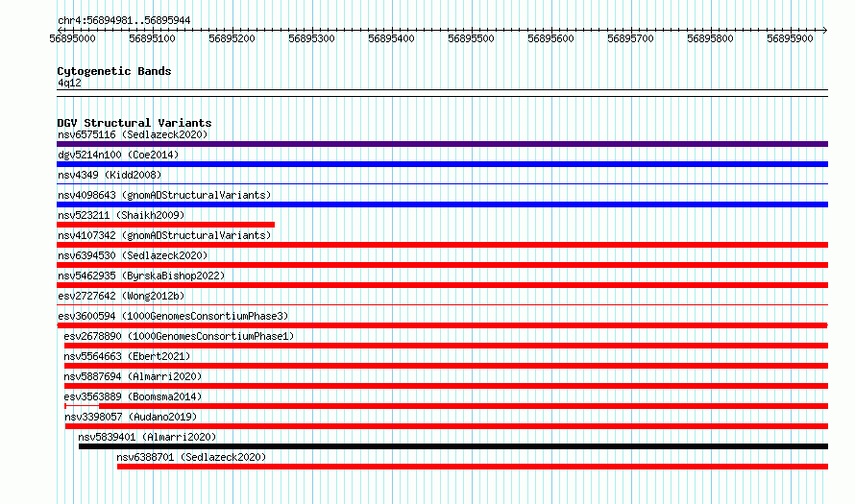Image resolution: width=855 pixels, height=504 pixels.
Task: Select esv2727642 (Wong2012b) label
Action: click(x=121, y=296)
